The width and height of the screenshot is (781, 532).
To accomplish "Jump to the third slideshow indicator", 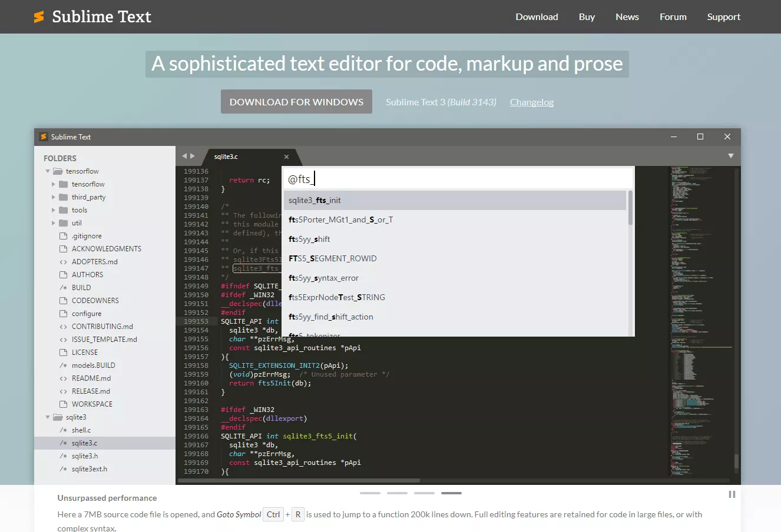I will pyautogui.click(x=424, y=493).
